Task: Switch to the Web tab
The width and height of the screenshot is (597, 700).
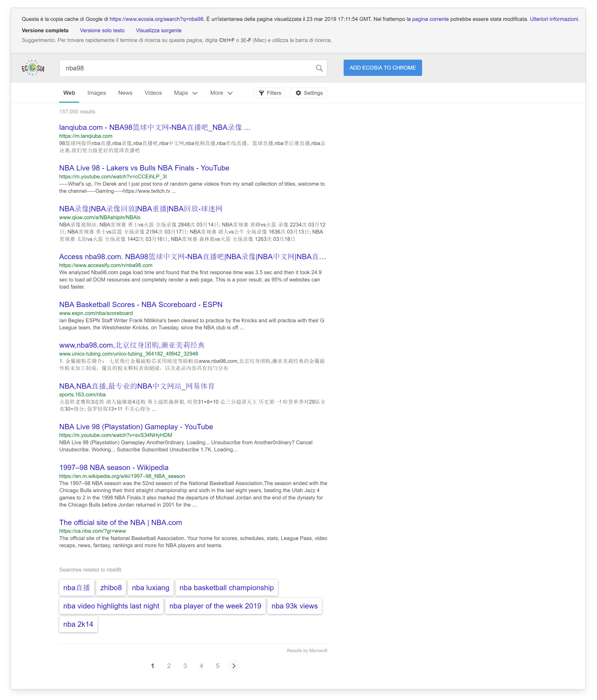Action: pos(69,93)
